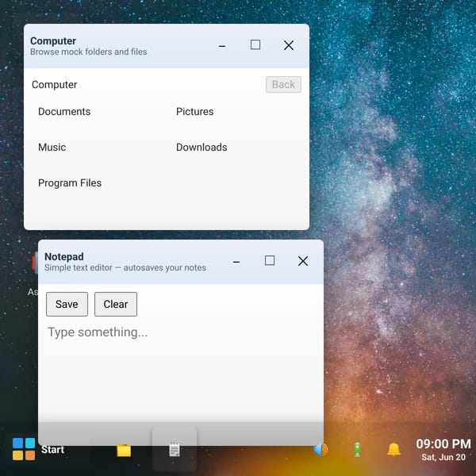Screen dimensions: 476x476
Task: Open the Music folder
Action: (x=52, y=148)
